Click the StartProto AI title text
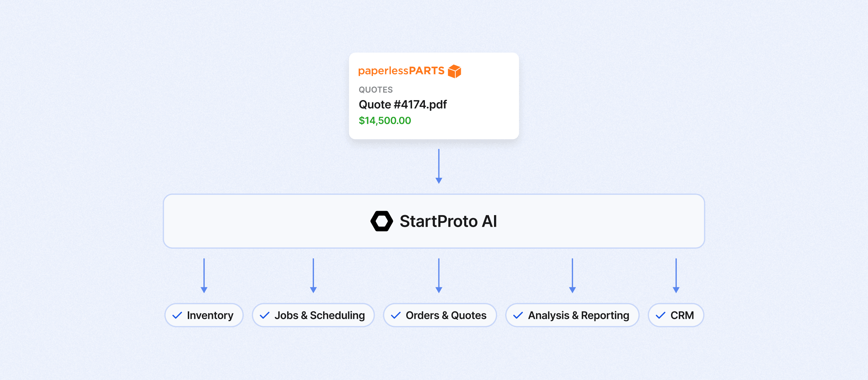 (x=448, y=221)
